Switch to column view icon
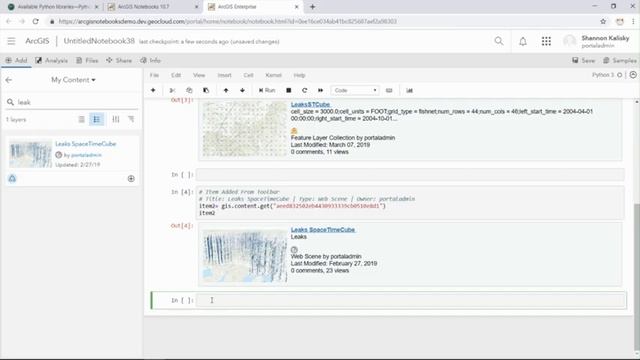This screenshot has height=360, width=640. coord(116,119)
